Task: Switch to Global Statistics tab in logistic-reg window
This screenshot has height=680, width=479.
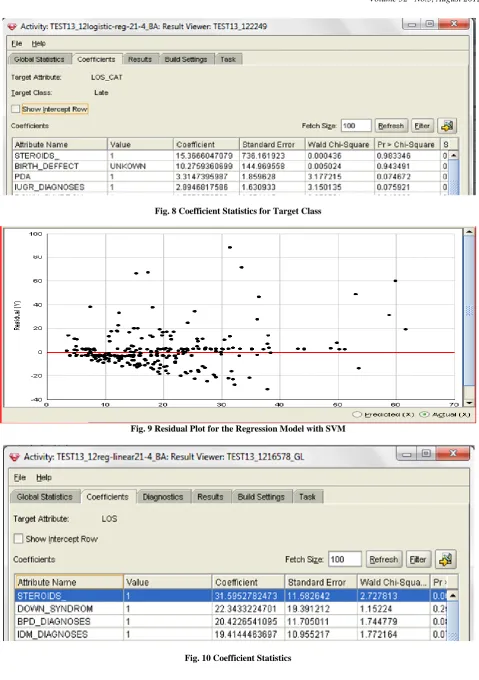Action: tap(39, 59)
